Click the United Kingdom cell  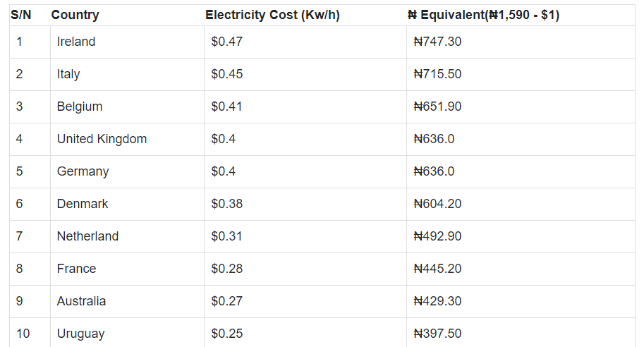[102, 139]
